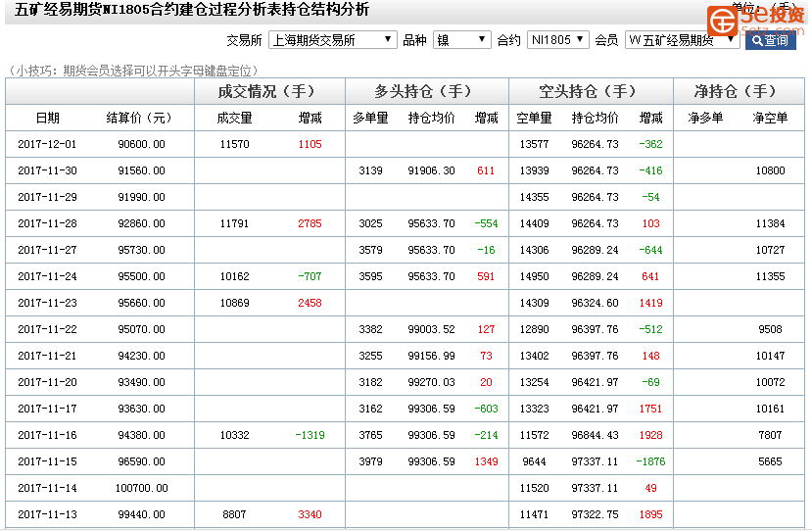Select date cell 2017-11-20
812x531 pixels.
pos(47,382)
